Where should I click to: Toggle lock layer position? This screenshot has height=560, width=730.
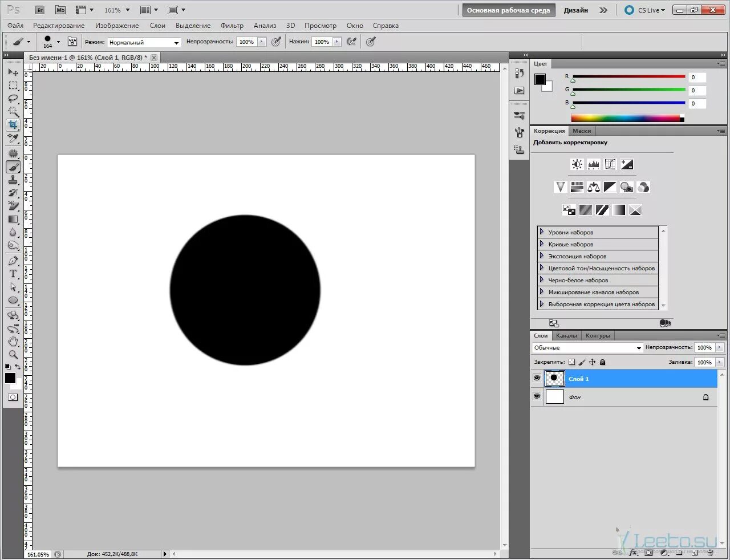tap(593, 362)
